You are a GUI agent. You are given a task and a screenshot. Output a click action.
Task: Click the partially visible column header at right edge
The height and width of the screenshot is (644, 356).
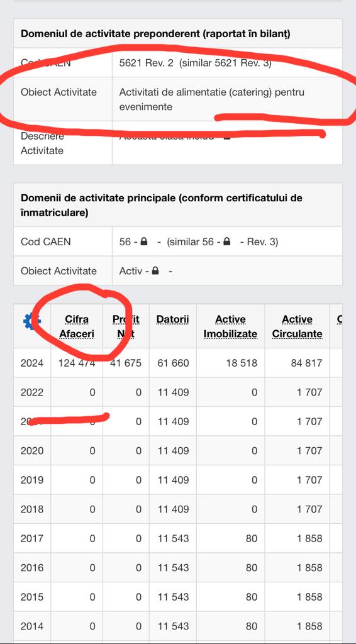340,319
